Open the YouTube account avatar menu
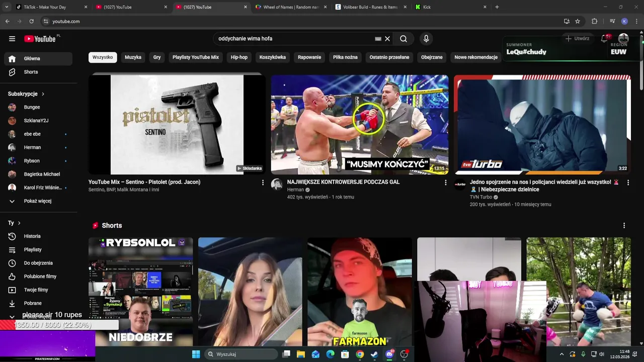Image resolution: width=644 pixels, height=362 pixels. point(623,39)
